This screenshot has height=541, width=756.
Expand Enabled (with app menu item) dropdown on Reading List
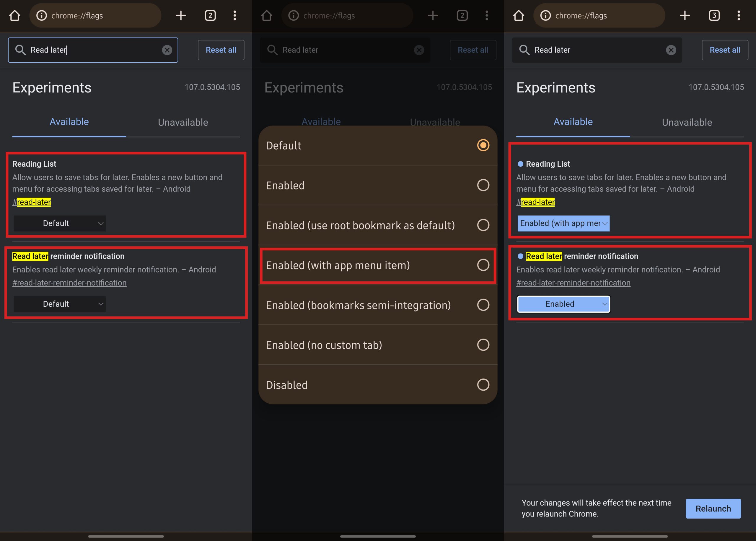[563, 223]
